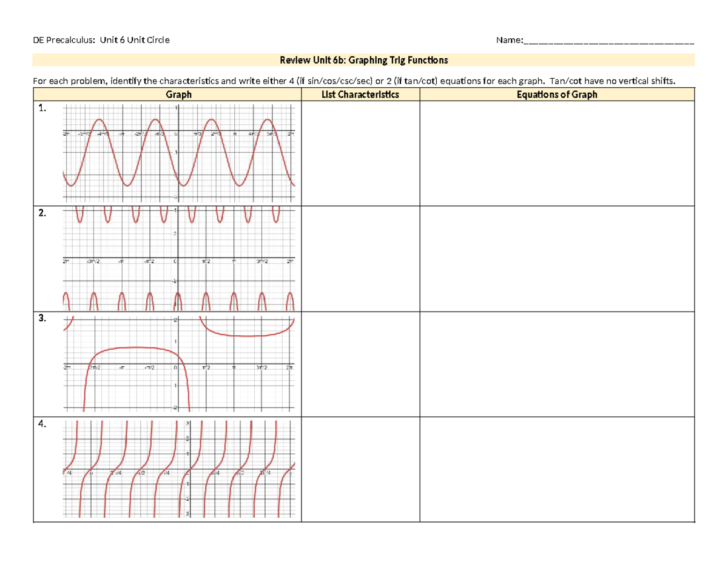Viewport: 728px width, 562px height.
Task: Click the 'Review Unit 6b: Graphing Trig Functions' title
Action: [363, 60]
